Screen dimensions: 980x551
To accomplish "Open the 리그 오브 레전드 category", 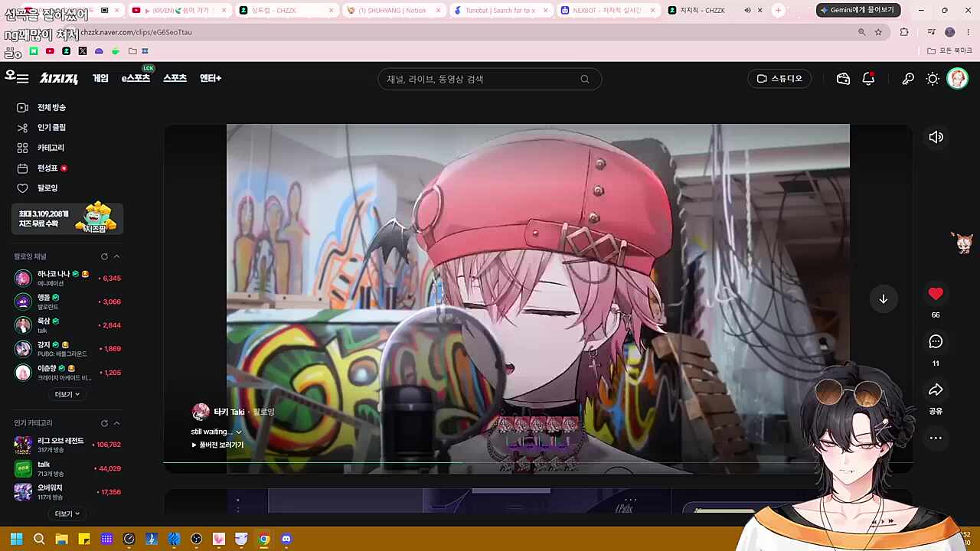I will tap(67, 445).
